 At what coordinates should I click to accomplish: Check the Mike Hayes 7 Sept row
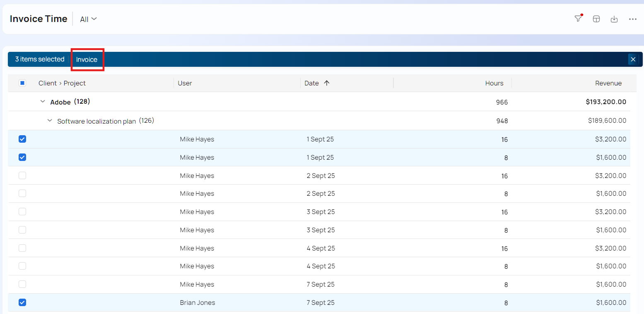pos(22,284)
